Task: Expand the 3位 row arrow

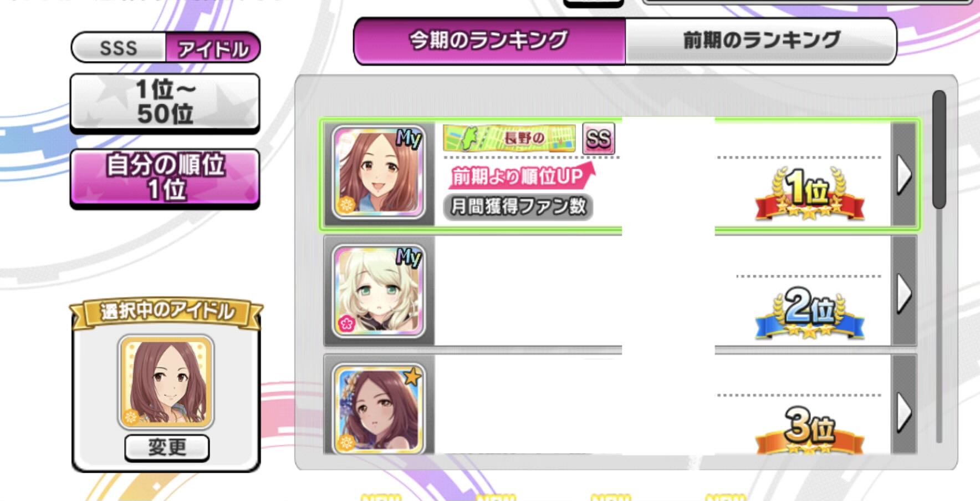Action: click(x=904, y=412)
